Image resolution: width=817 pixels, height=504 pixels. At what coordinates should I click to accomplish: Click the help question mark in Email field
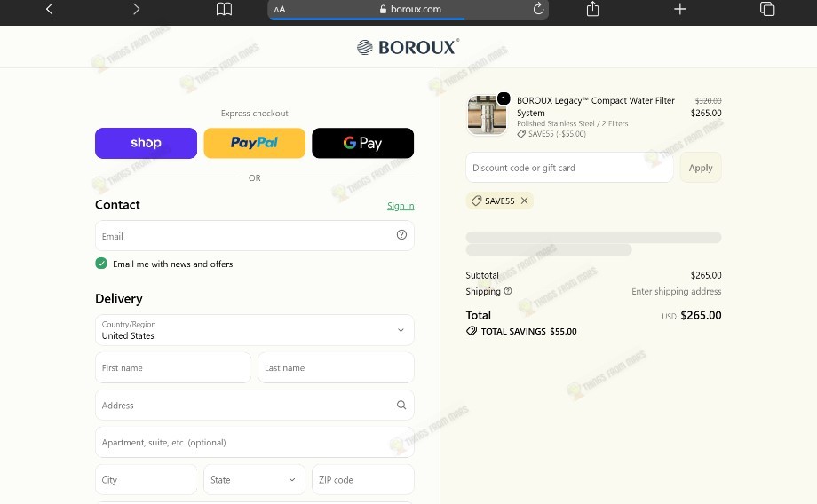point(401,235)
